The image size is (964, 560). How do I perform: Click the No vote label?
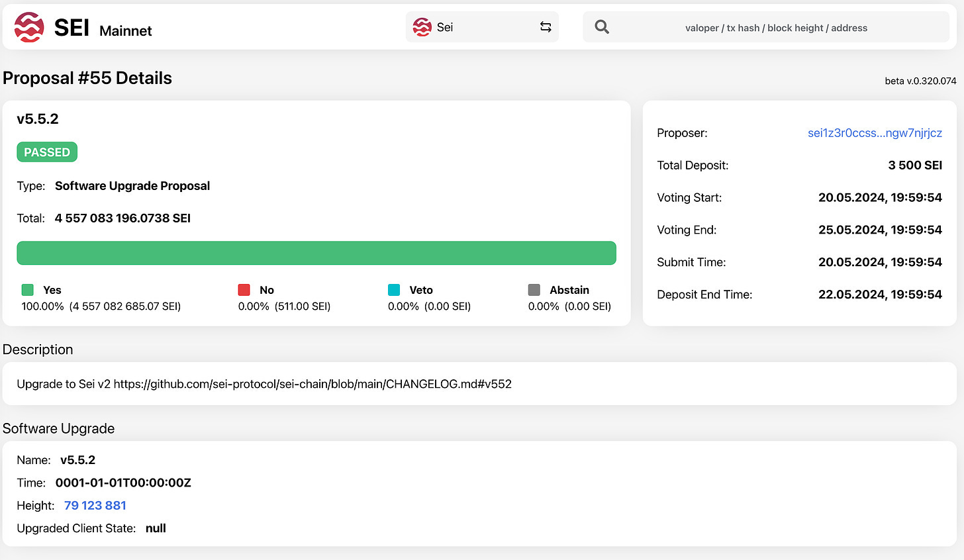pos(267,290)
